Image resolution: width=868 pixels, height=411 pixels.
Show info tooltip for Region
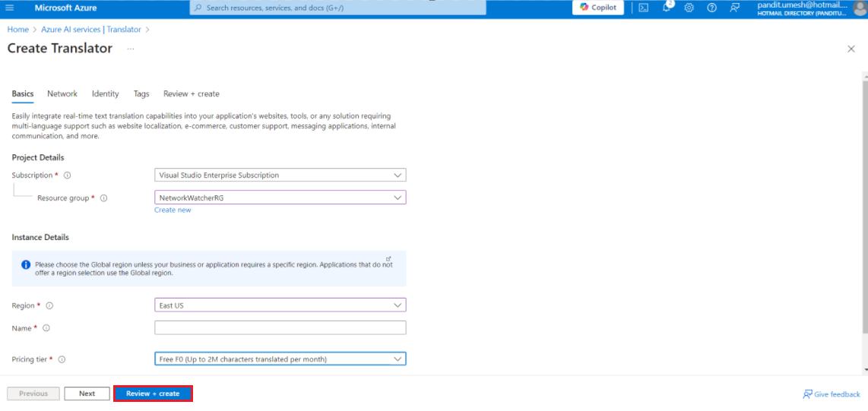(x=49, y=305)
